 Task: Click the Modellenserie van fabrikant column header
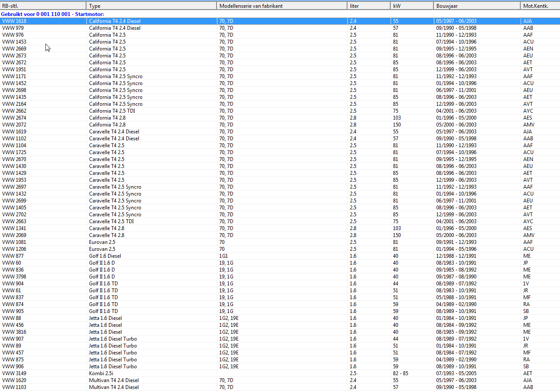pos(282,6)
